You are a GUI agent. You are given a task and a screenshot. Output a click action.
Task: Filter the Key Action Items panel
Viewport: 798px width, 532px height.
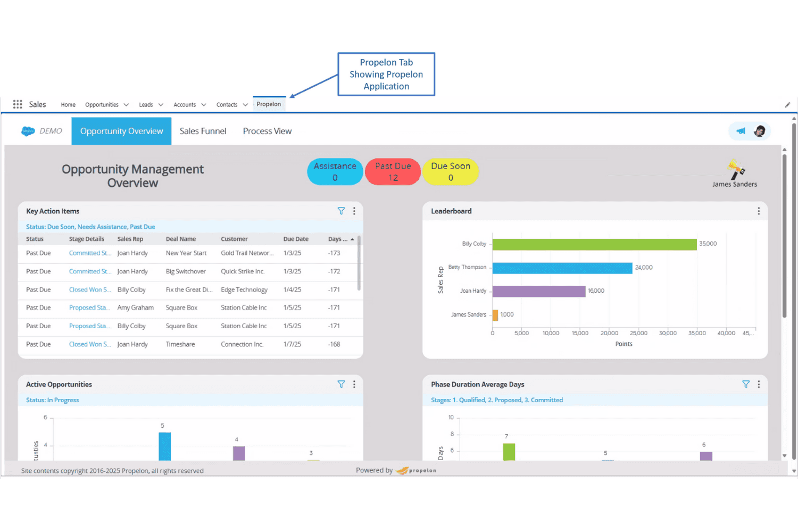[341, 211]
